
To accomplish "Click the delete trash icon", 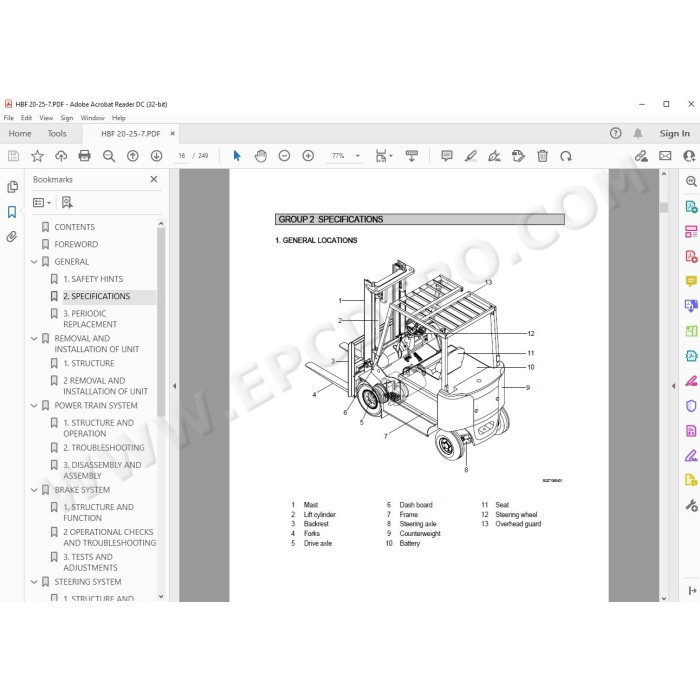I will (x=542, y=156).
